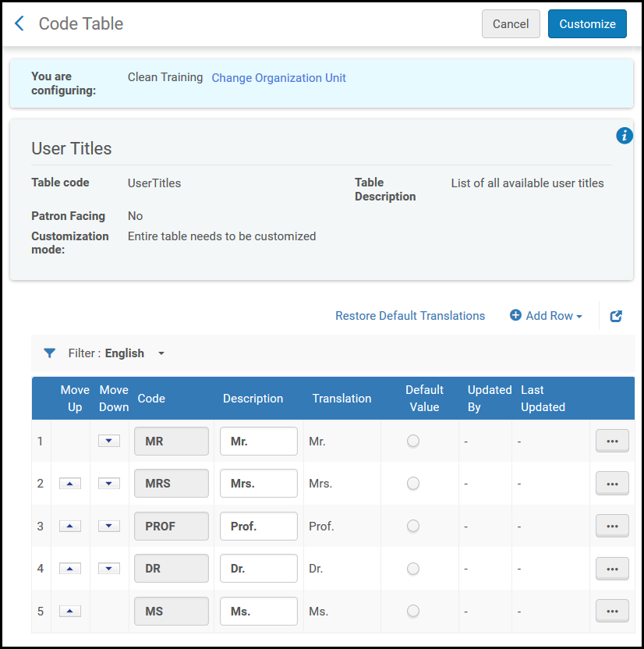644x649 pixels.
Task: Click the MS code field
Action: pyautogui.click(x=172, y=611)
